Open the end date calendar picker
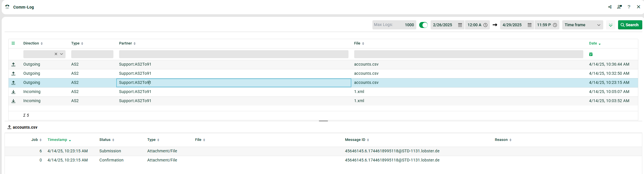The width and height of the screenshot is (644, 174). pos(529,25)
